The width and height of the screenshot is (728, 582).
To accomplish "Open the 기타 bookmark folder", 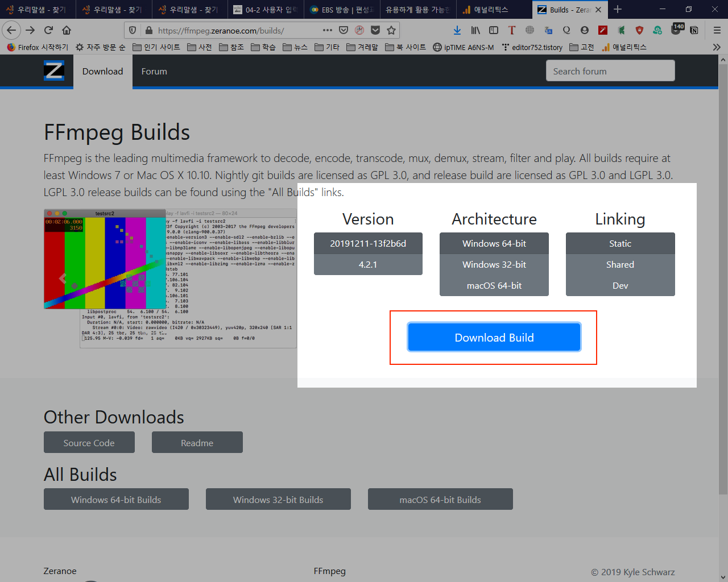I will (x=327, y=47).
